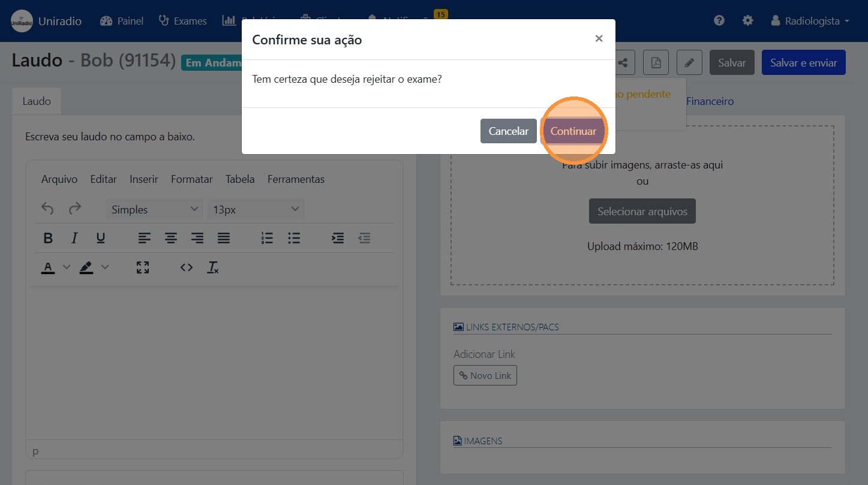Viewport: 868px width, 485px height.
Task: Apply underline formatting in editor
Action: tap(101, 238)
